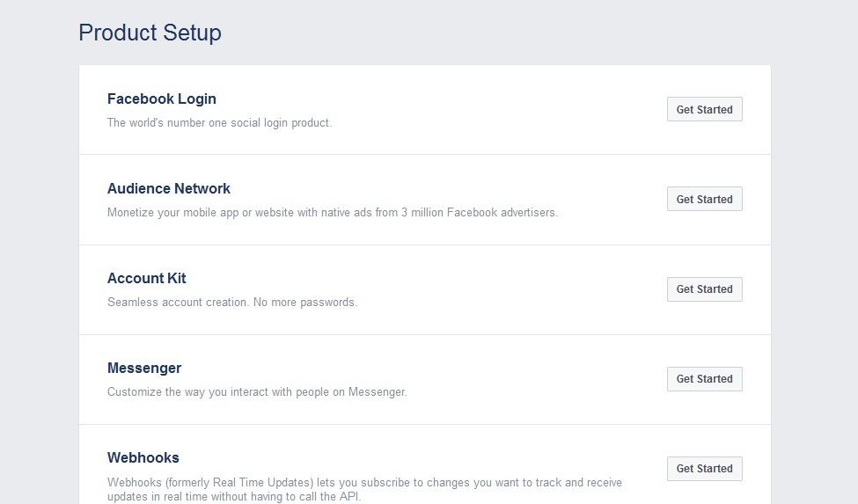Click the Webhooks product heading
Viewport: 858px width, 504px height.
[143, 457]
